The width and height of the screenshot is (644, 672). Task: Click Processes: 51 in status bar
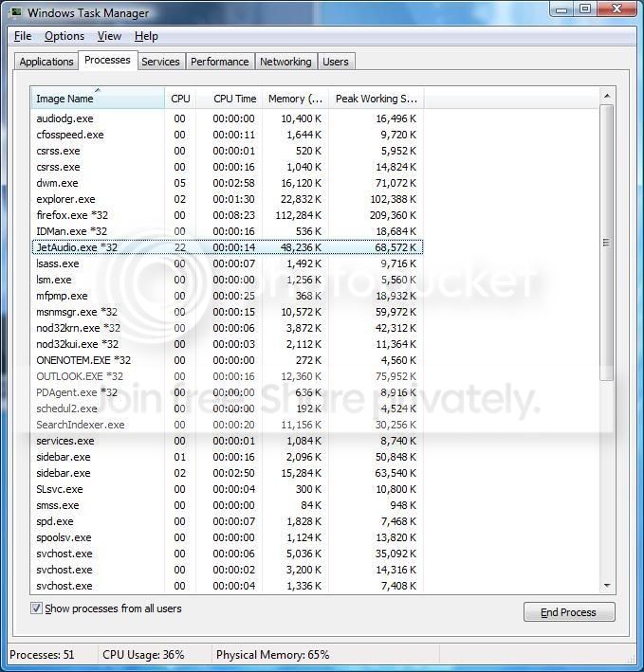tap(42, 655)
